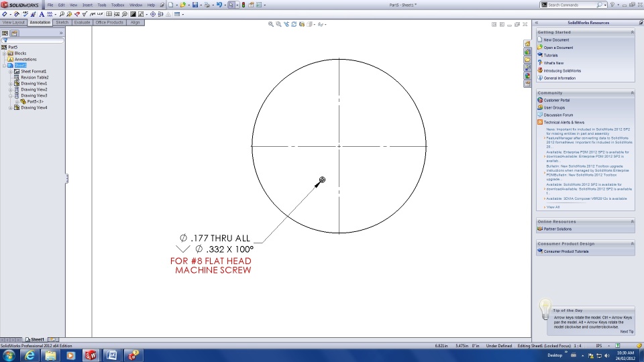
Task: Click the Rotate View icon in heads-up toolbar
Action: [294, 24]
